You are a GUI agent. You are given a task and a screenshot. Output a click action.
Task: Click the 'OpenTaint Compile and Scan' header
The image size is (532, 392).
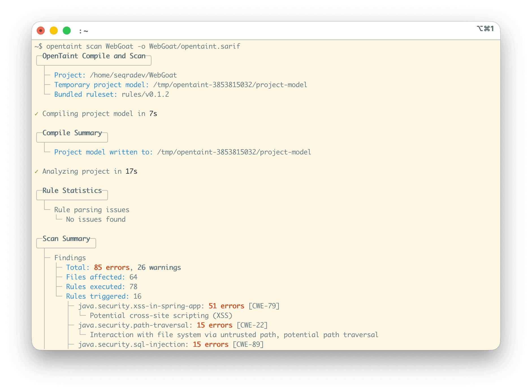coord(94,56)
